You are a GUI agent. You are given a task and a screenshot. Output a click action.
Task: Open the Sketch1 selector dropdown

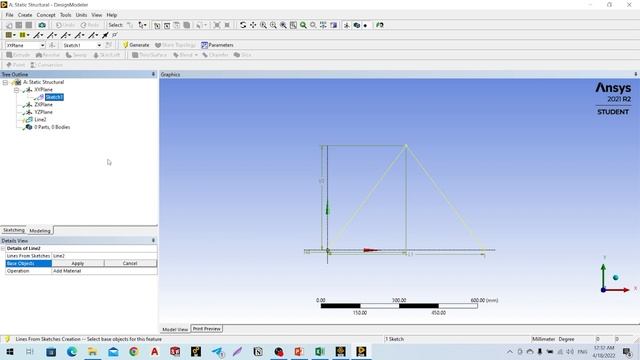coord(99,45)
